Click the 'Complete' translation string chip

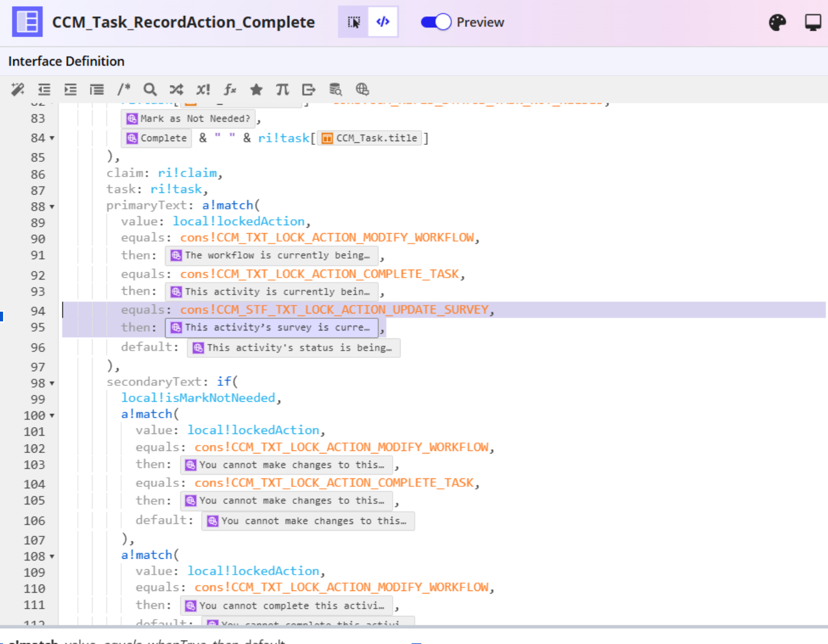(156, 138)
